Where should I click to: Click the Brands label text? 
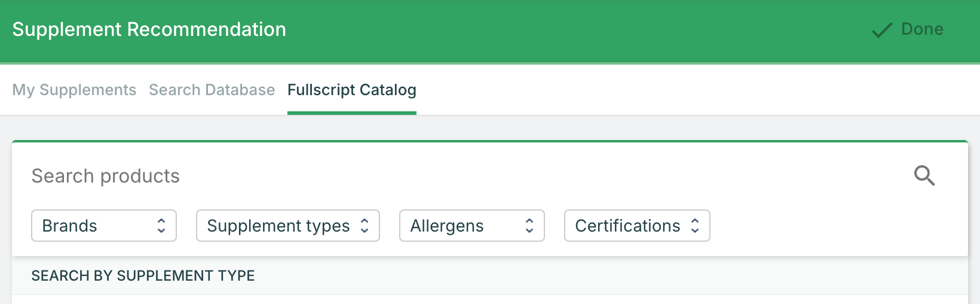tap(69, 226)
